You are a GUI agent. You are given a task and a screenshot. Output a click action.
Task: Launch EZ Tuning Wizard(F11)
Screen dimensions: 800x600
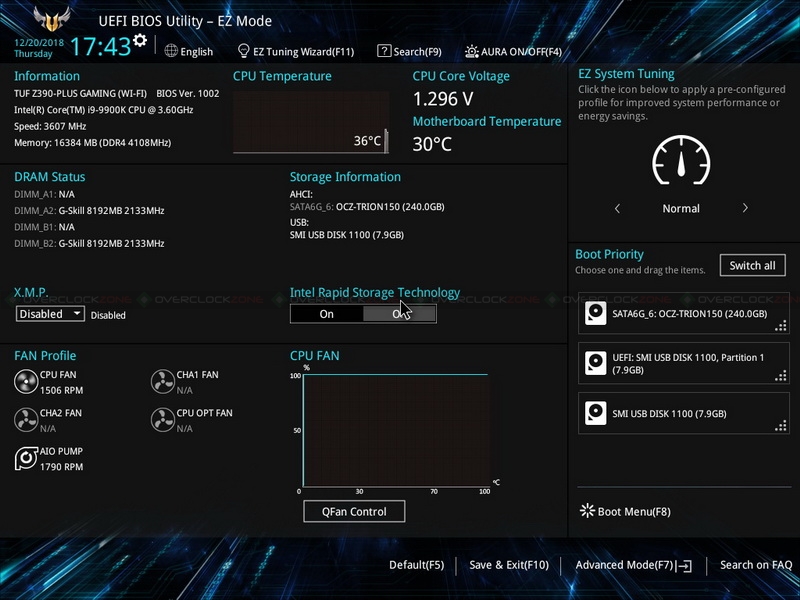(296, 52)
